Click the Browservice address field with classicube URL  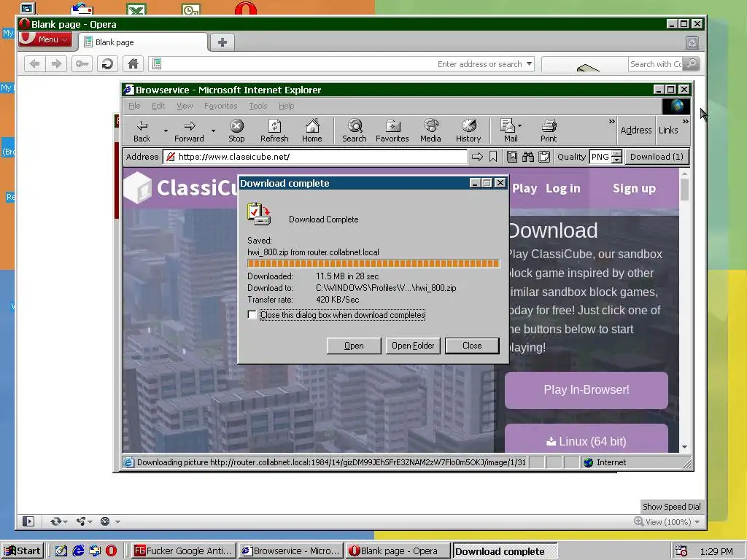[x=315, y=157]
